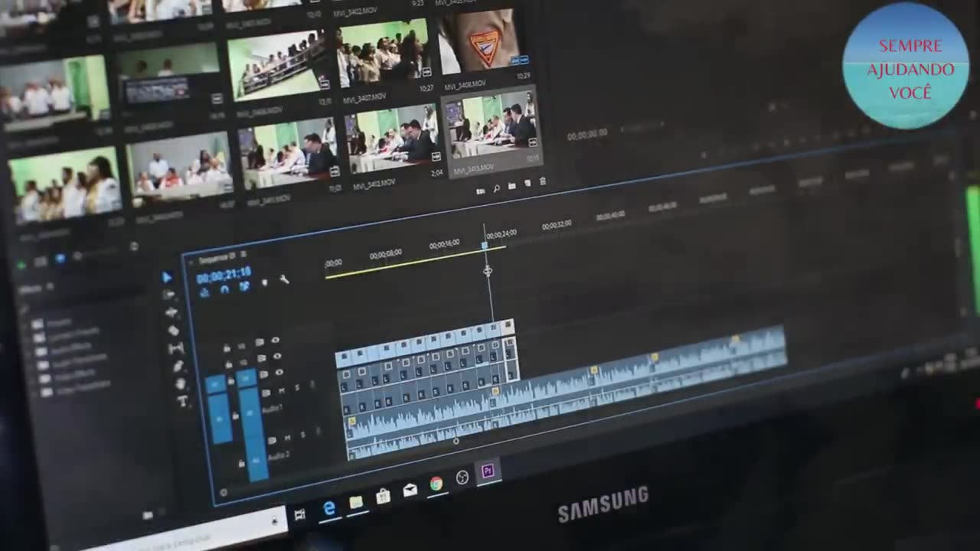Toggle sync lock on topmost video track
980x551 pixels.
tap(260, 342)
